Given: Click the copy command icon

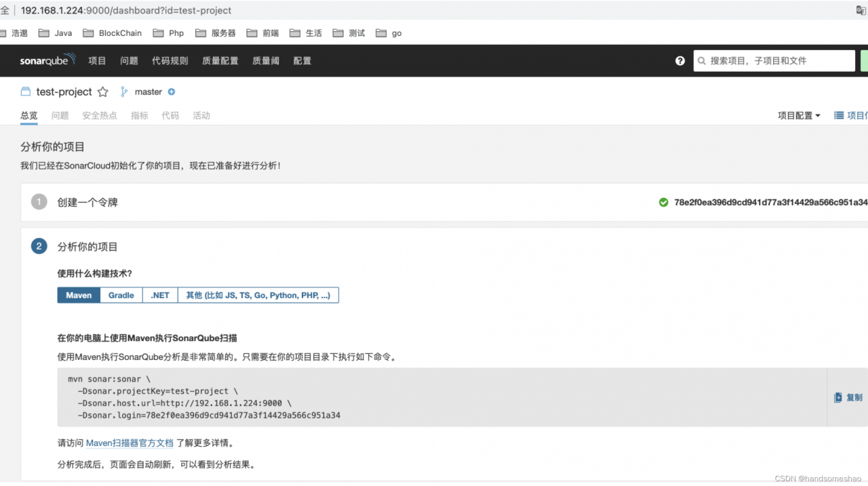Looking at the screenshot, I should [838, 397].
